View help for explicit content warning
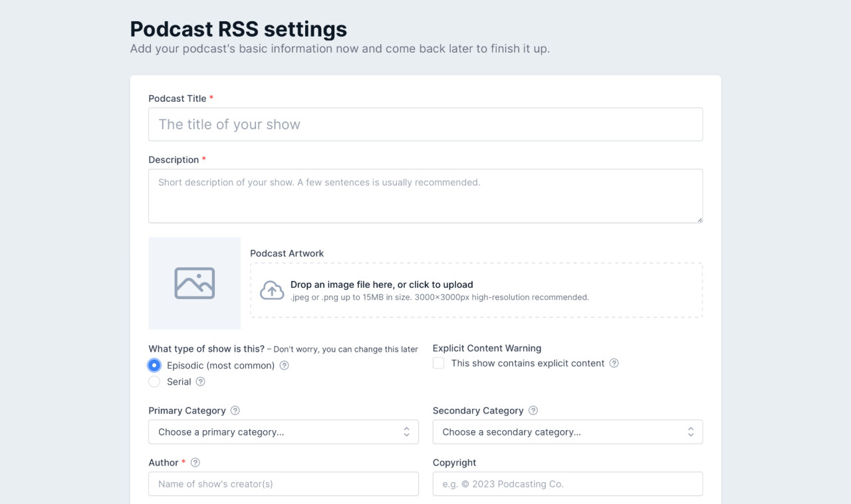 point(614,363)
